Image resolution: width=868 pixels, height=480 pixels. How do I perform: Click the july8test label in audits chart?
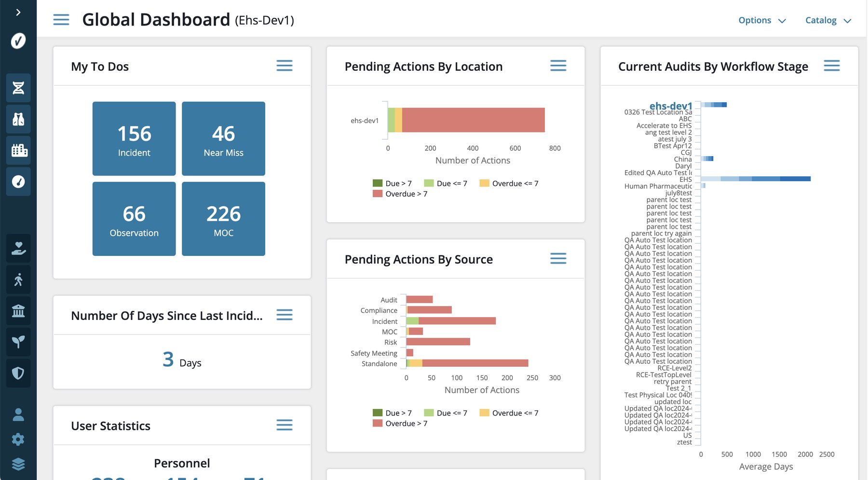(x=678, y=193)
